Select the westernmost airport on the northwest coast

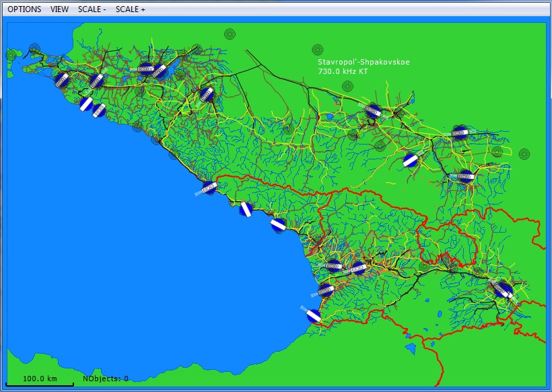pos(62,80)
